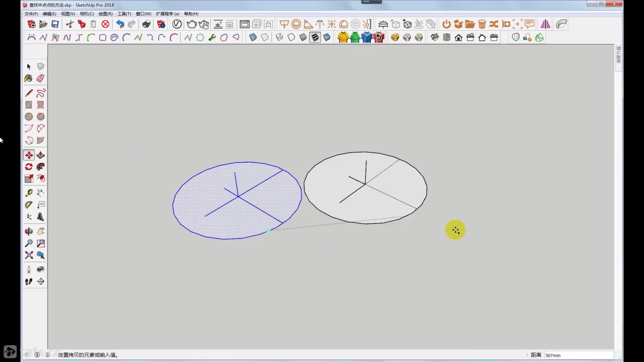
Task: Click the orange trash can icon
Action: tap(482, 24)
